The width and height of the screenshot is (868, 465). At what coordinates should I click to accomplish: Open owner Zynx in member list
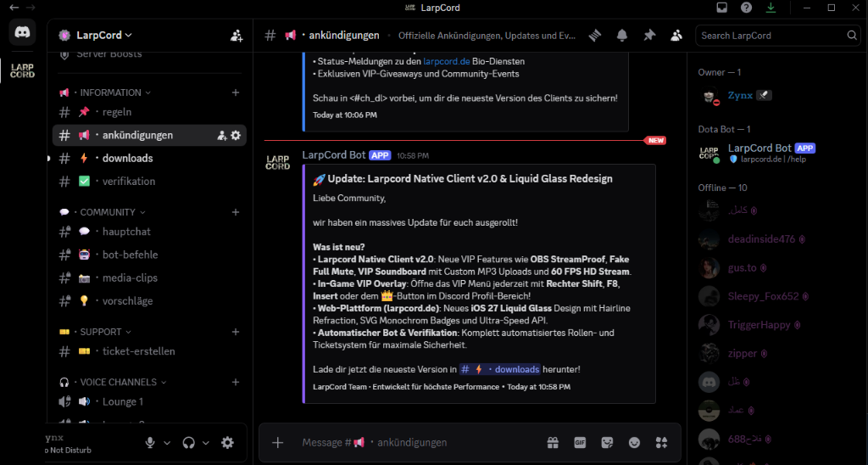click(x=777, y=96)
